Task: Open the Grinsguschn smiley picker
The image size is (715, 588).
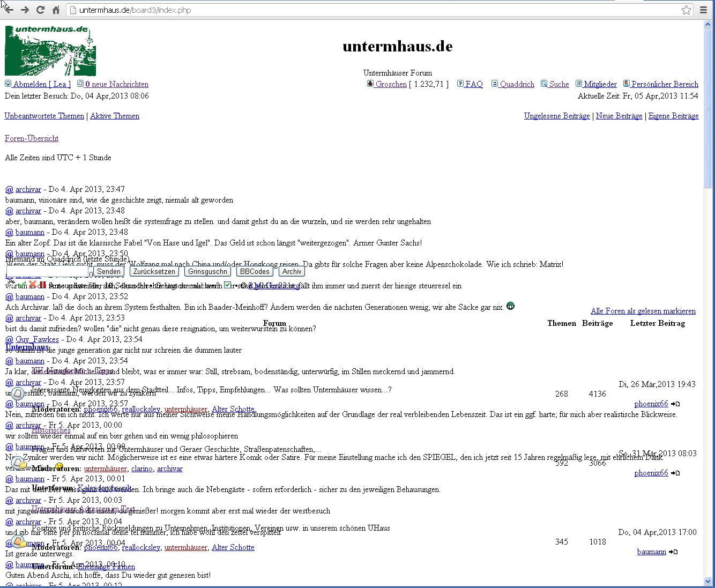Action: tap(207, 272)
